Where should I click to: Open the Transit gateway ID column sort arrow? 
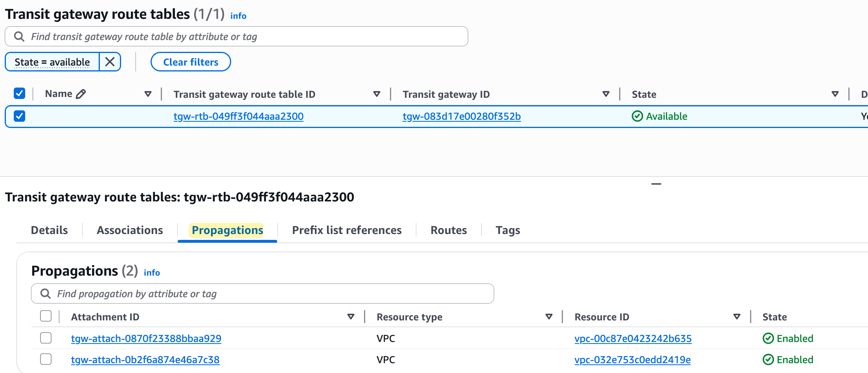[606, 94]
